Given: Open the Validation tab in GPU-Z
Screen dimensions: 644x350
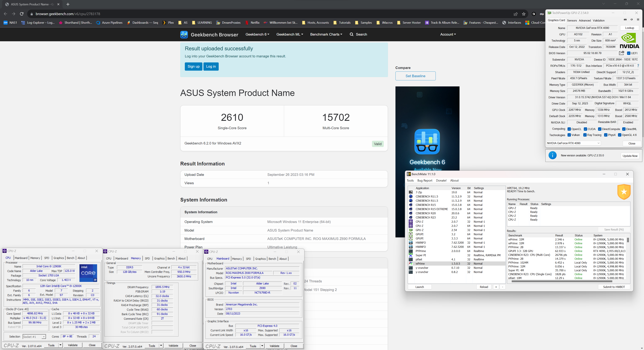Looking at the screenshot, I should pos(599,20).
